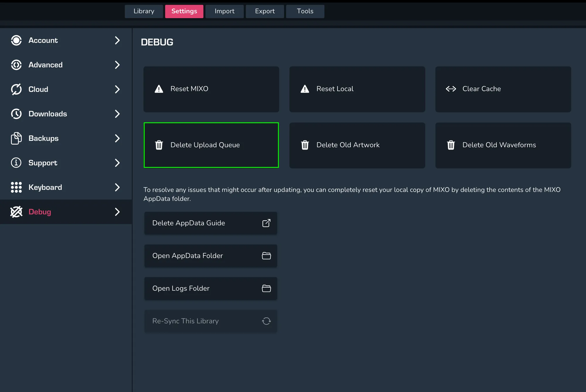Open the Export tab
This screenshot has width=586, height=392.
pos(265,11)
